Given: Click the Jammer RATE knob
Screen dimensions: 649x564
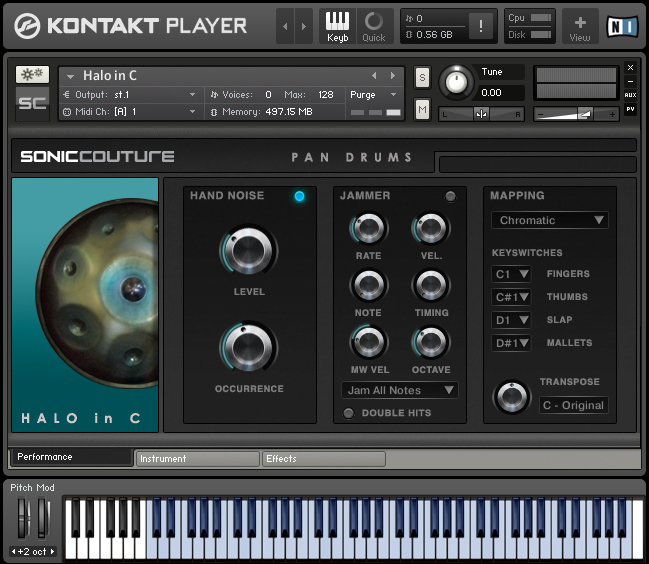Looking at the screenshot, I should pyautogui.click(x=369, y=228).
